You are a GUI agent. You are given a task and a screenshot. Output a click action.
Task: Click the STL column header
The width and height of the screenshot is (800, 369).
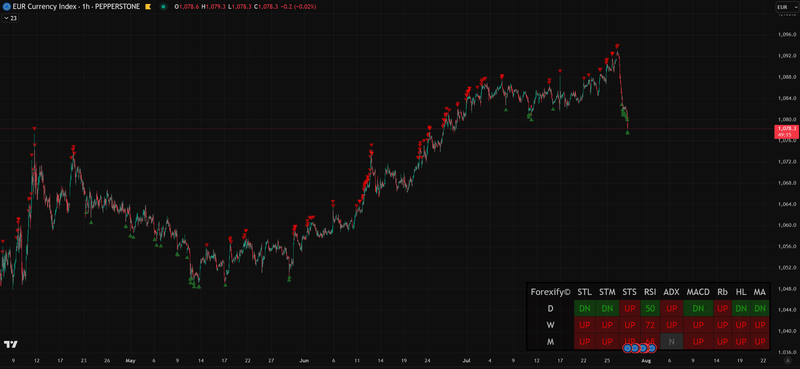coord(585,292)
